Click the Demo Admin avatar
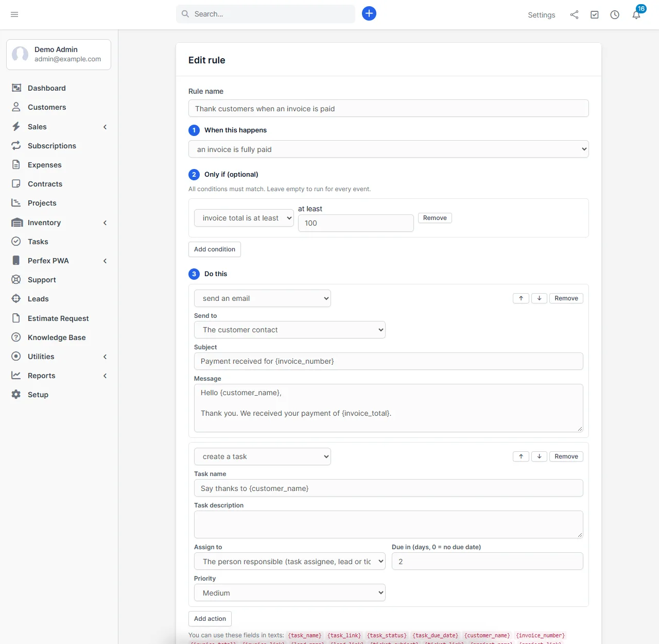This screenshot has height=644, width=659. click(x=20, y=54)
